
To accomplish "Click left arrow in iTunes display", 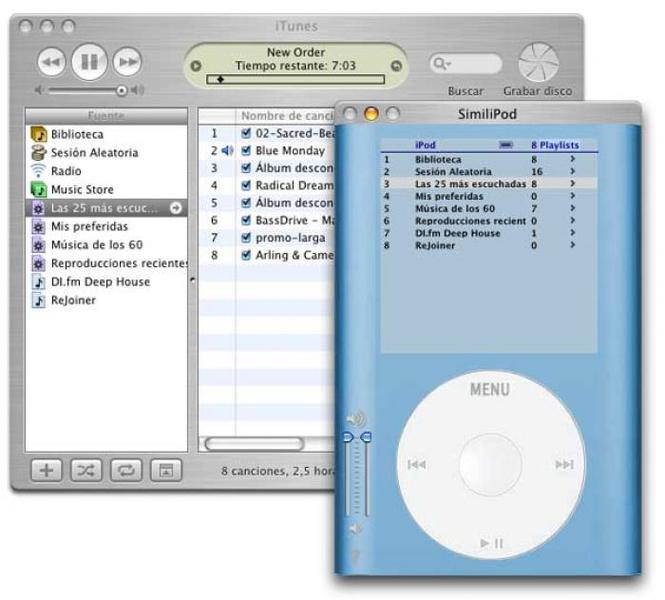I will click(196, 66).
